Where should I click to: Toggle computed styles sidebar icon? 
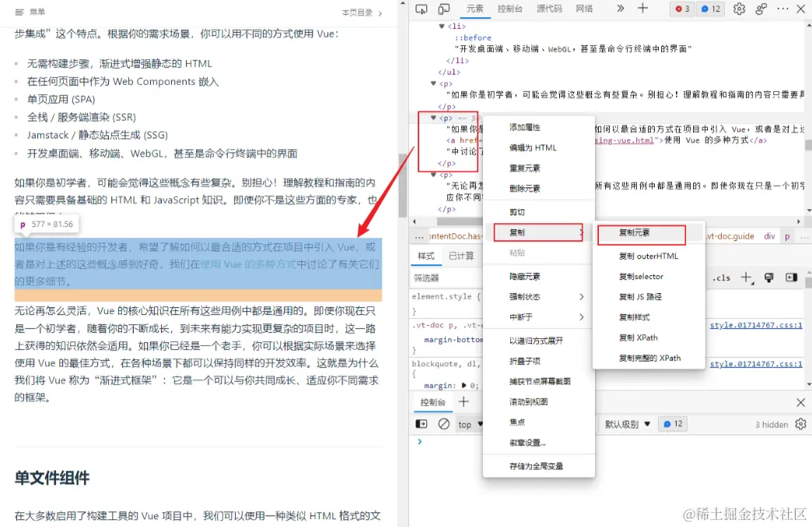pyautogui.click(x=791, y=277)
